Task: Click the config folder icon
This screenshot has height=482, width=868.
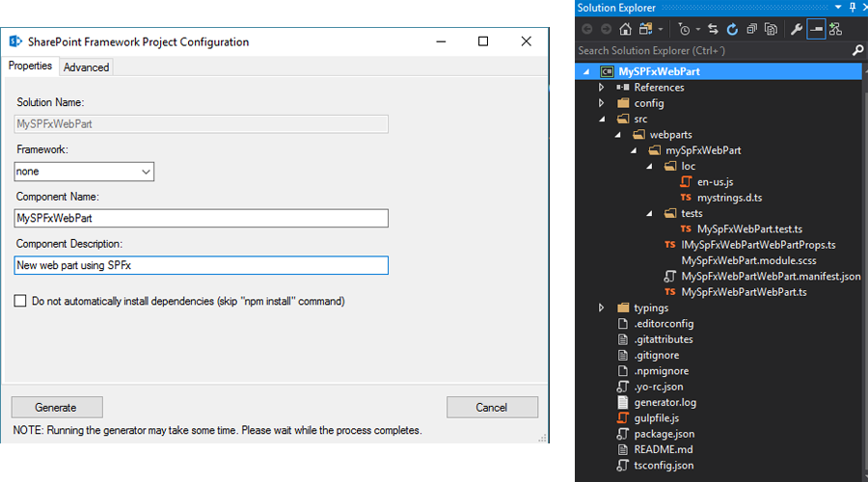Action: pos(623,103)
